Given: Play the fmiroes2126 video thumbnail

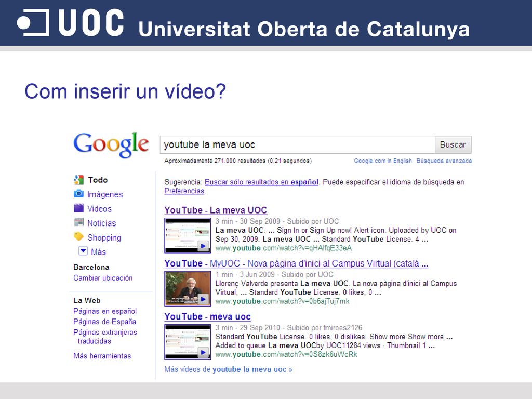Looking at the screenshot, I should coord(188,342).
